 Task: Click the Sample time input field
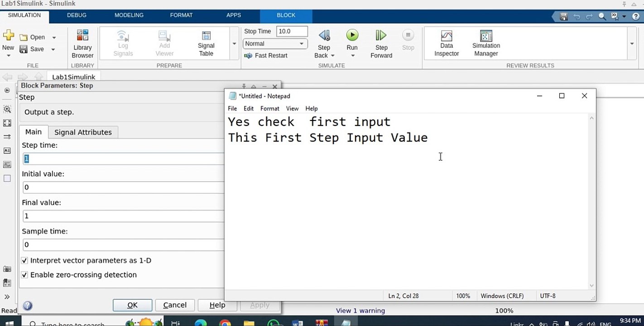tap(123, 244)
